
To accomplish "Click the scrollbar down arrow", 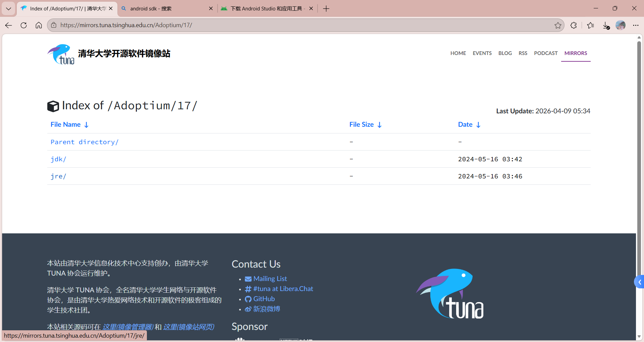I will 639,336.
